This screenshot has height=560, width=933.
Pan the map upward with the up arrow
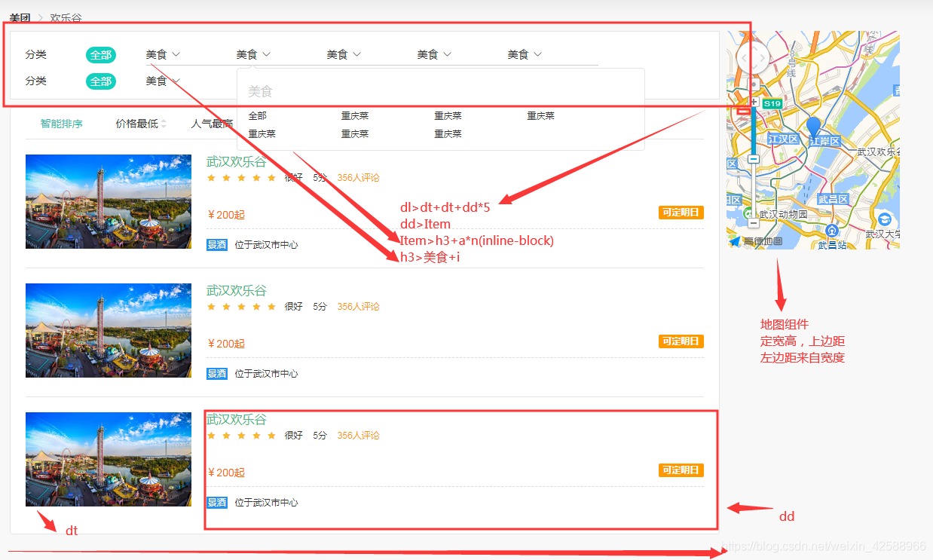pyautogui.click(x=753, y=47)
